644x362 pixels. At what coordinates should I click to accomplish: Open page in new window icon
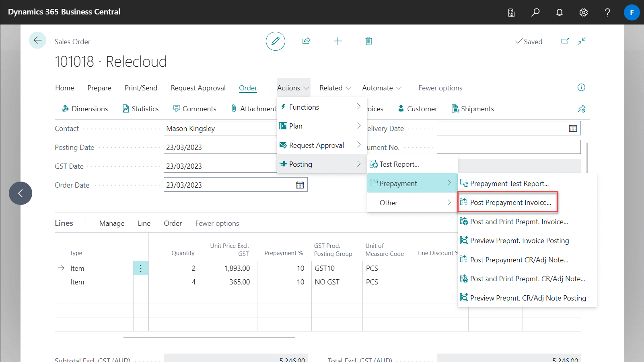click(565, 41)
